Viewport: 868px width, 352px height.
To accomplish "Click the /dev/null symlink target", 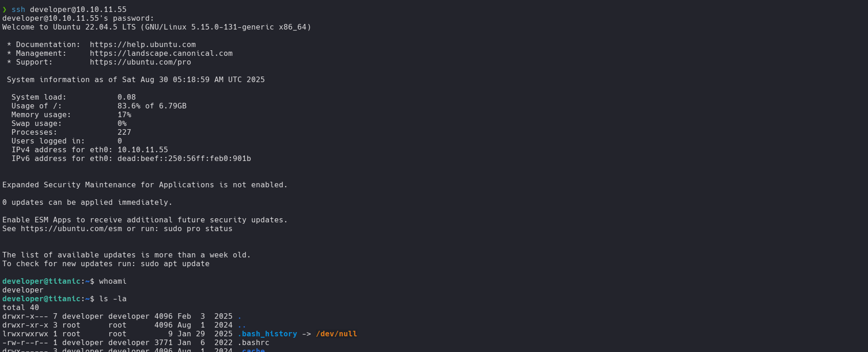I will 336,334.
